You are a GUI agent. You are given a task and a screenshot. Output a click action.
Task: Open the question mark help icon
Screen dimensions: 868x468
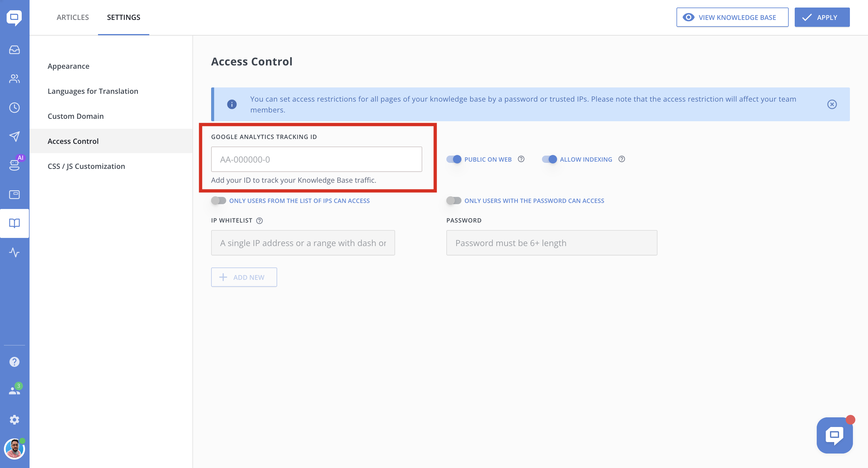(x=14, y=362)
